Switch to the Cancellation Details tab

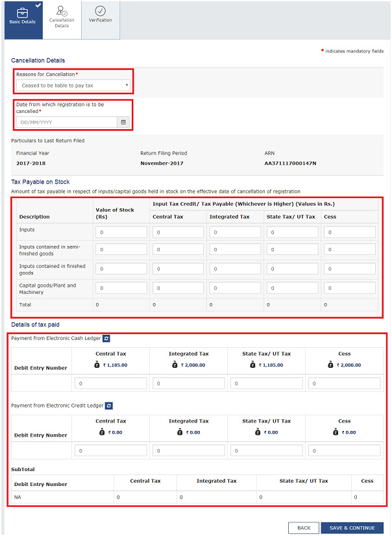tap(62, 20)
